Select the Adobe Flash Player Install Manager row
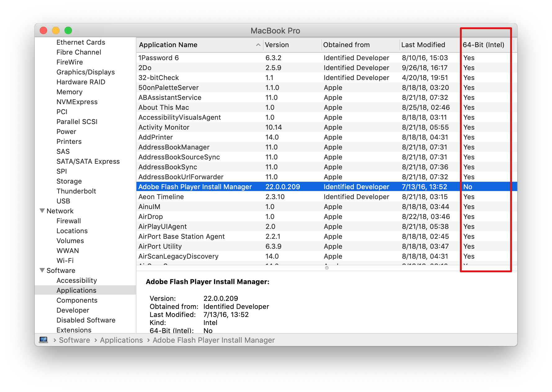 click(x=327, y=187)
